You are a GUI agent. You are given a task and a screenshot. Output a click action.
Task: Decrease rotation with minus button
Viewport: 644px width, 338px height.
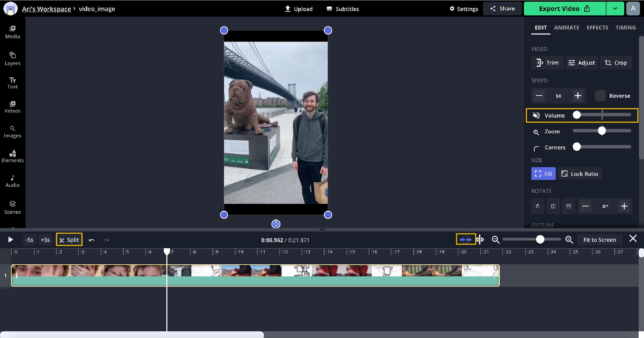pos(585,206)
